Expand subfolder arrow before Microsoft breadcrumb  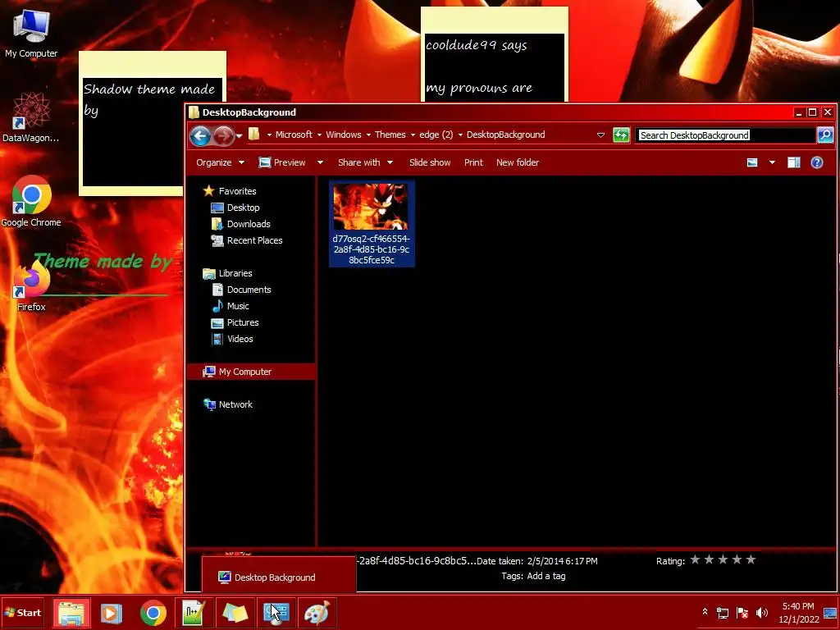[x=269, y=135]
